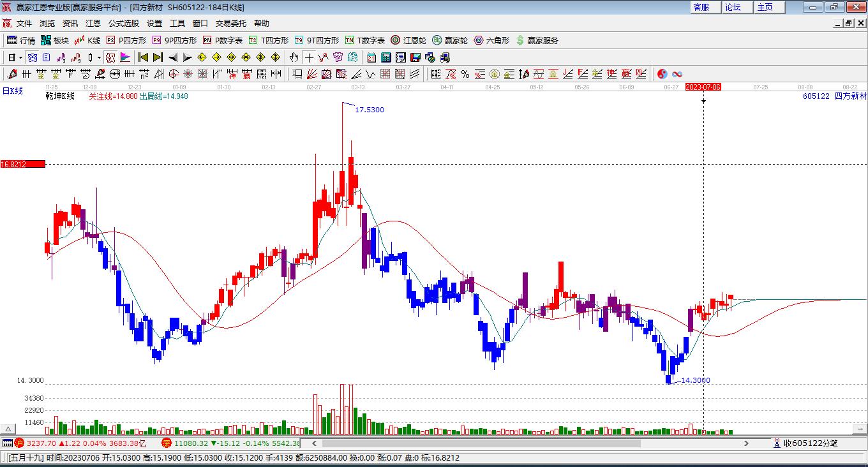868x467 pixels.
Task: Open the T数字表 tool
Action: [x=365, y=40]
